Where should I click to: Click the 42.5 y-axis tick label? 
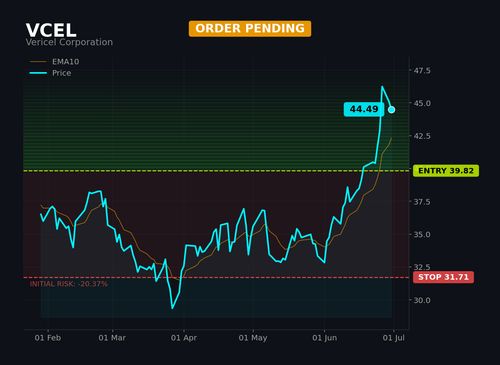point(422,136)
